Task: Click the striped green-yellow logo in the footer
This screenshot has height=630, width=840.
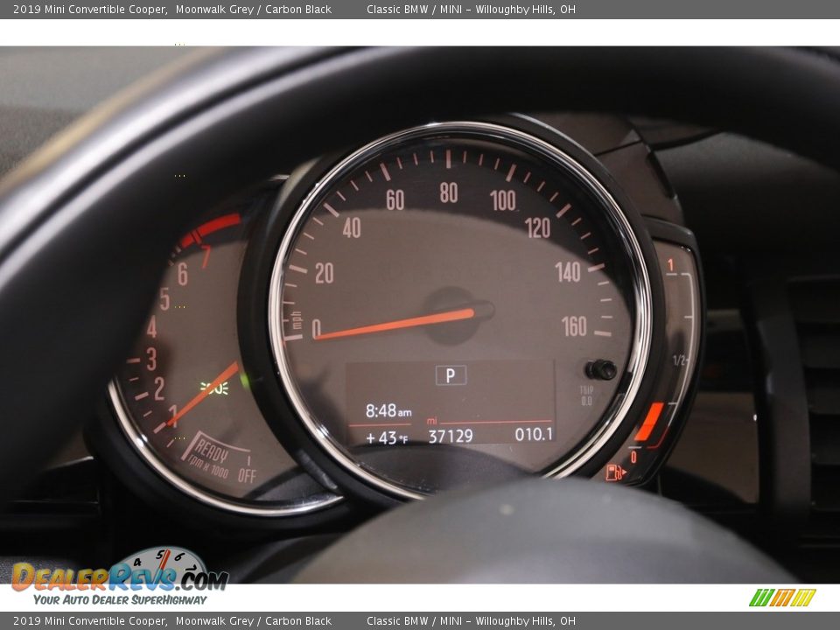Action: pos(782,598)
